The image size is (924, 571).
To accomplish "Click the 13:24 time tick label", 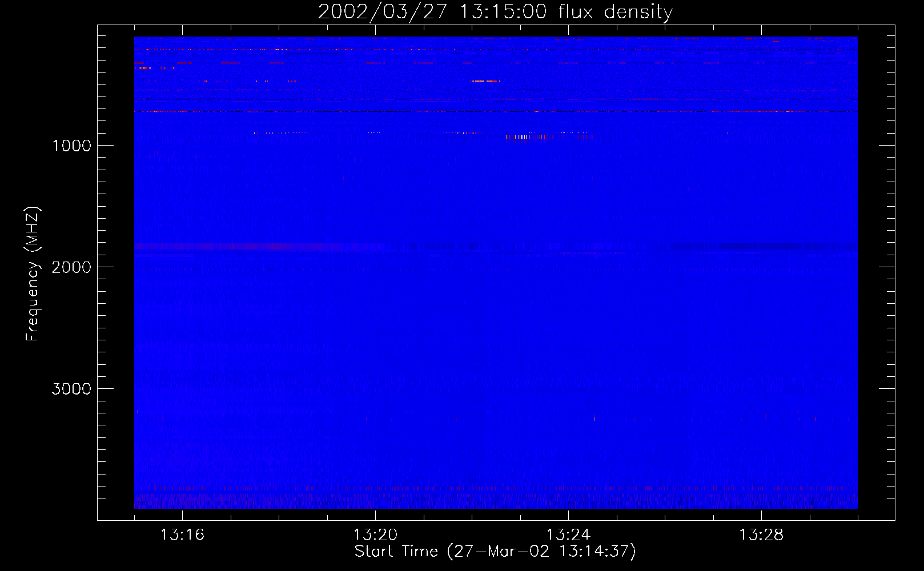I will 568,535.
